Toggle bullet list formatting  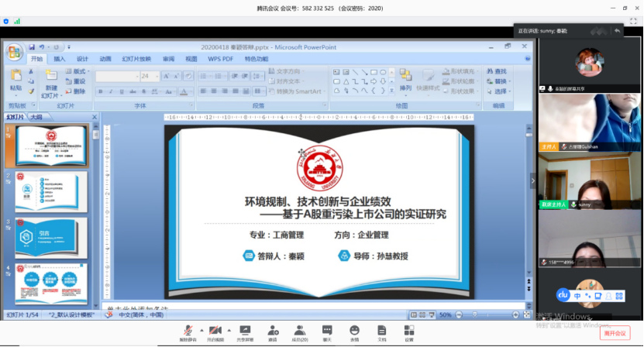coord(204,77)
